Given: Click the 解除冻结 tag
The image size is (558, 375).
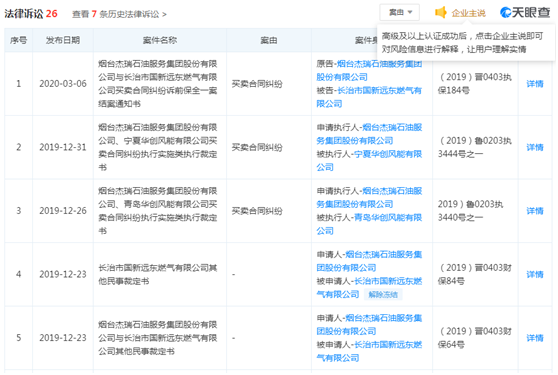Looking at the screenshot, I should (383, 295).
